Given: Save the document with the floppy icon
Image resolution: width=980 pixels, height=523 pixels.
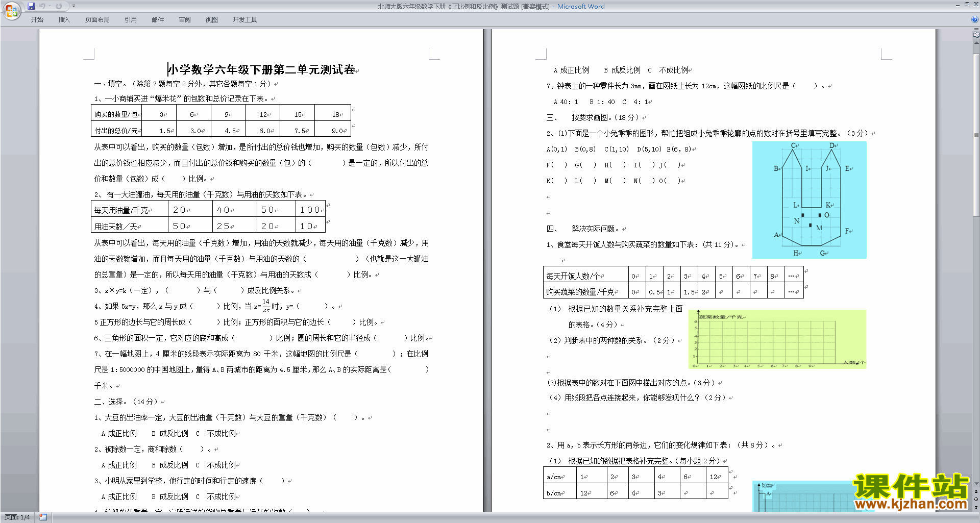Looking at the screenshot, I should [x=31, y=6].
